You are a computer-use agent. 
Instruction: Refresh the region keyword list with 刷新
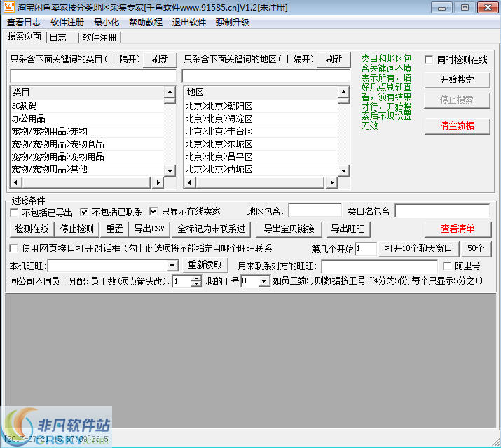coord(334,60)
